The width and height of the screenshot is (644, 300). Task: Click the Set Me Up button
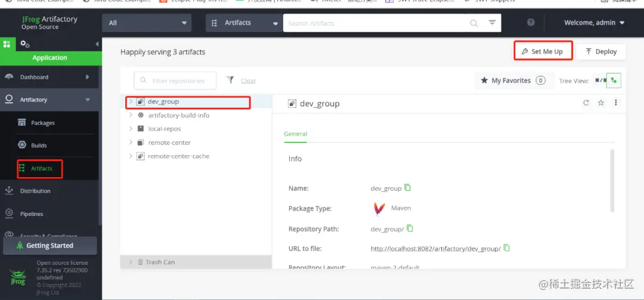tap(543, 51)
